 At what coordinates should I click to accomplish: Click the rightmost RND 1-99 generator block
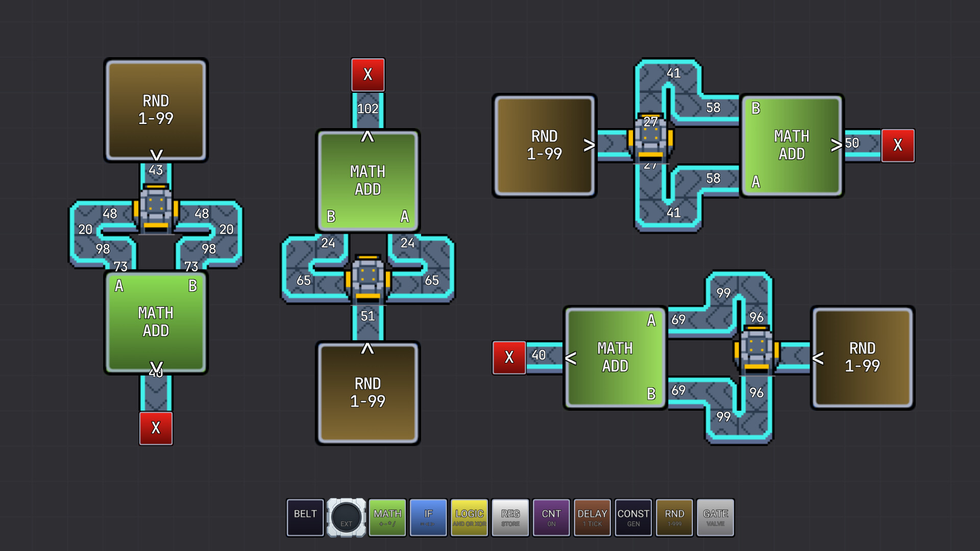[x=862, y=357]
